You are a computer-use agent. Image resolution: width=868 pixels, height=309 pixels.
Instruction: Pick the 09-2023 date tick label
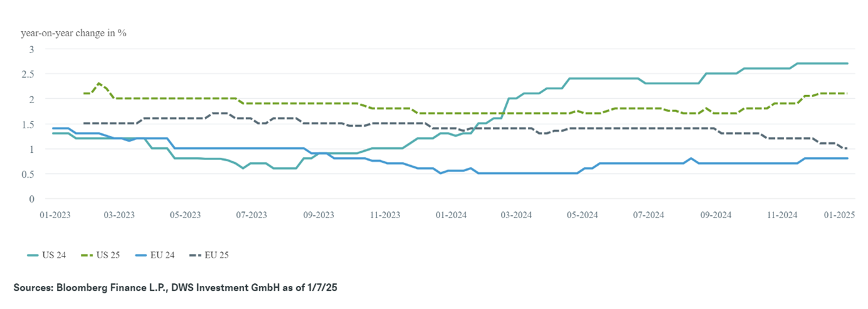(318, 215)
